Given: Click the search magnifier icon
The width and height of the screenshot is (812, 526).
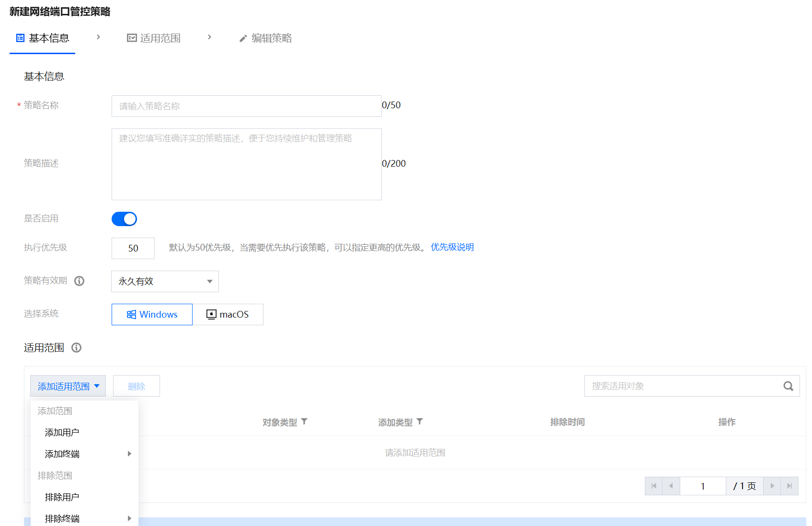Looking at the screenshot, I should point(788,386).
